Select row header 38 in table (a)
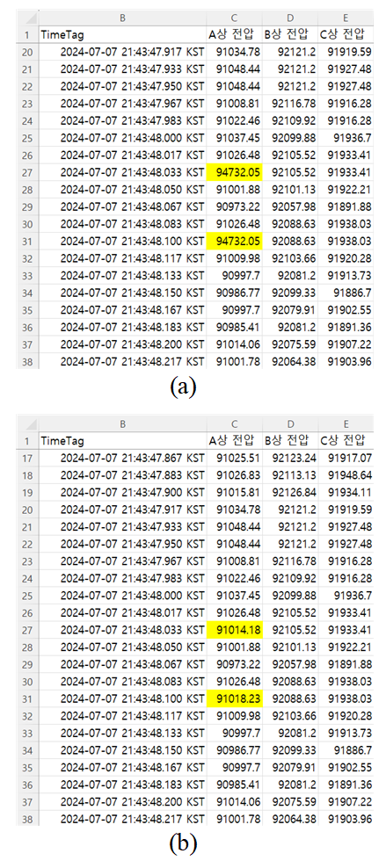The height and width of the screenshot is (868, 386). click(x=27, y=361)
